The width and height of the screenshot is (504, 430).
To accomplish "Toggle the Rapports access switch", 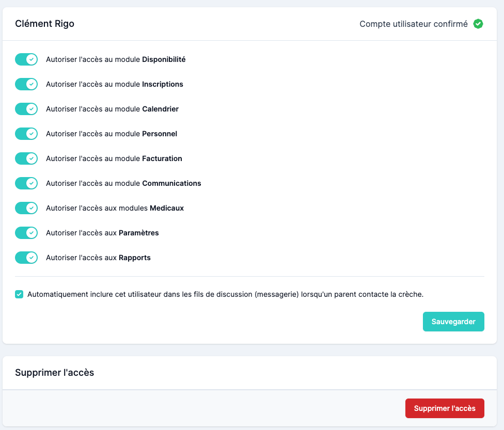I will 26,258.
